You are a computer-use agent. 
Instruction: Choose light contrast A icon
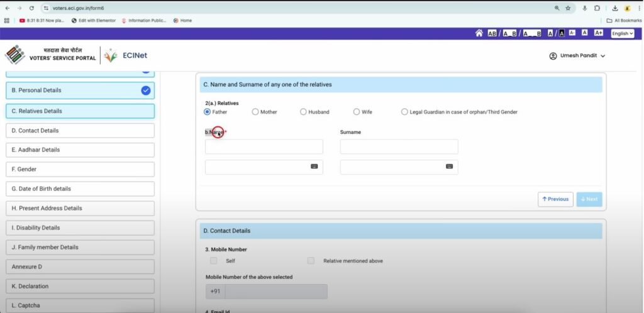coord(550,34)
